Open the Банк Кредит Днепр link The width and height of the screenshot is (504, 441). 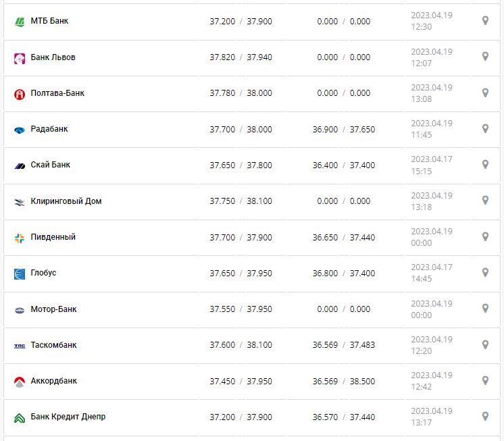[x=68, y=417]
